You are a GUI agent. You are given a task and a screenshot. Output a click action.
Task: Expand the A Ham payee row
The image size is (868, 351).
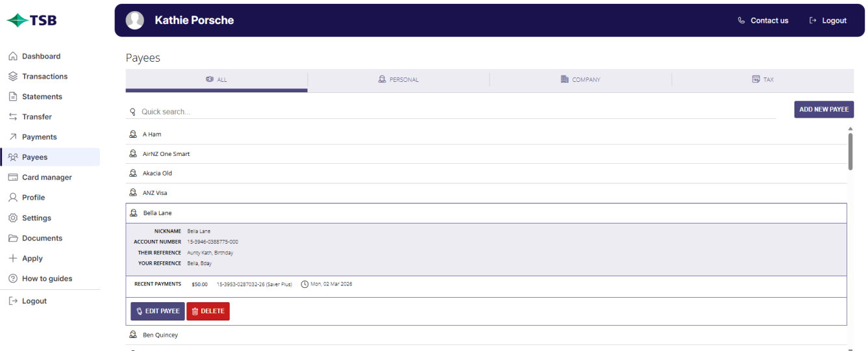point(486,135)
